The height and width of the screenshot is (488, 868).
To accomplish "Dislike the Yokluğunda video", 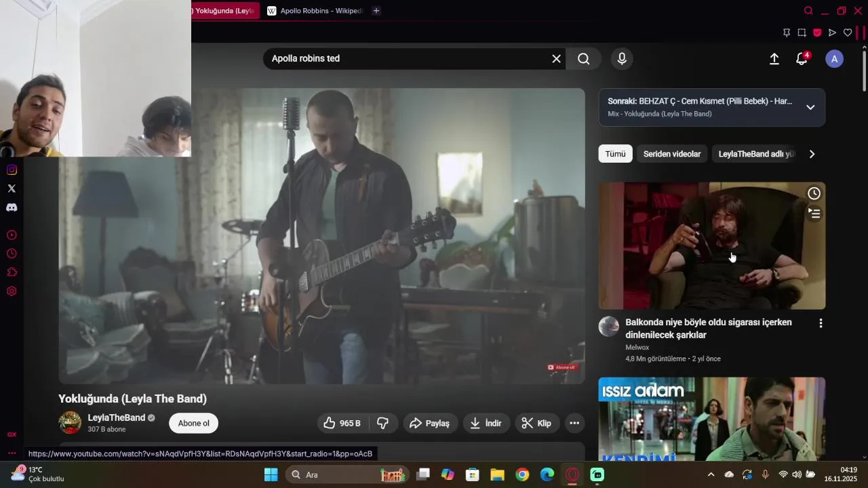I will click(x=383, y=423).
